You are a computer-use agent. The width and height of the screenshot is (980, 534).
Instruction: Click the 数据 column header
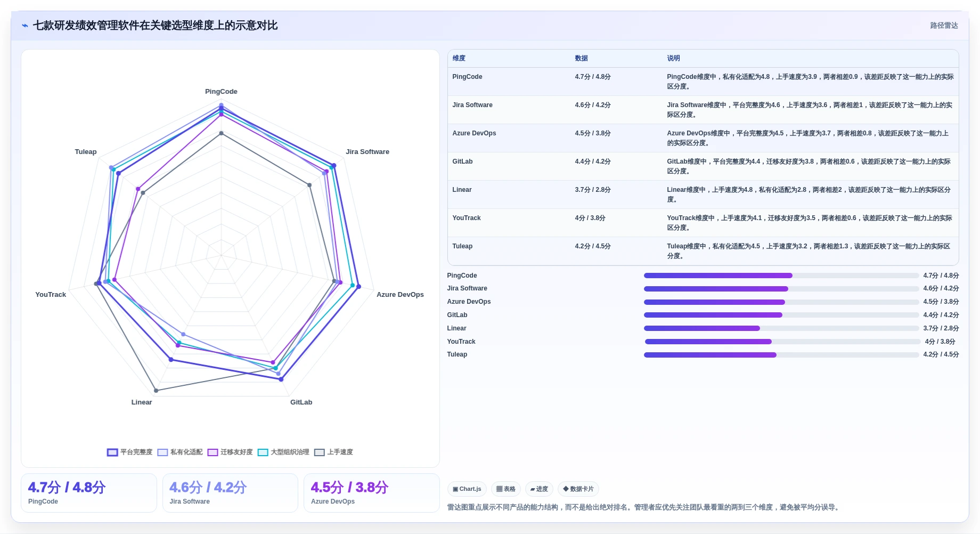[x=581, y=58]
